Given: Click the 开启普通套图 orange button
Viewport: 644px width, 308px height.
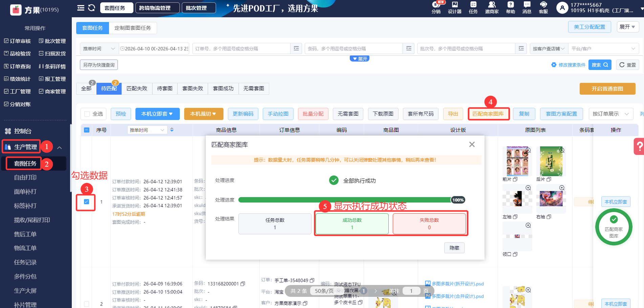Looking at the screenshot, I should [x=607, y=89].
